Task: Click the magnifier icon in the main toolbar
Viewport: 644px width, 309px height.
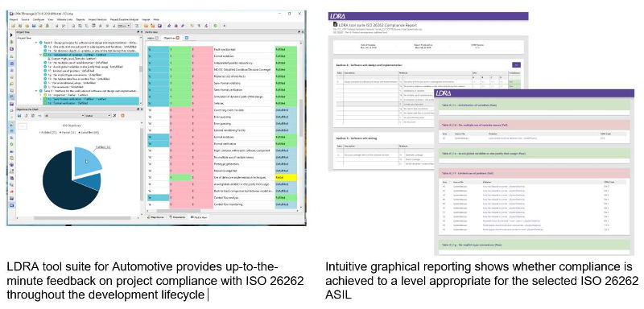Action: (80, 26)
